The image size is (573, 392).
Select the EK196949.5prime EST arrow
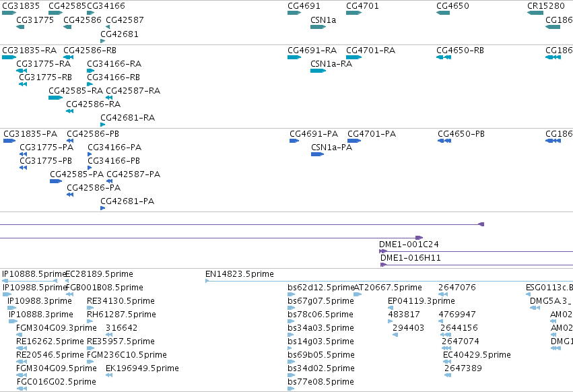[x=109, y=375]
